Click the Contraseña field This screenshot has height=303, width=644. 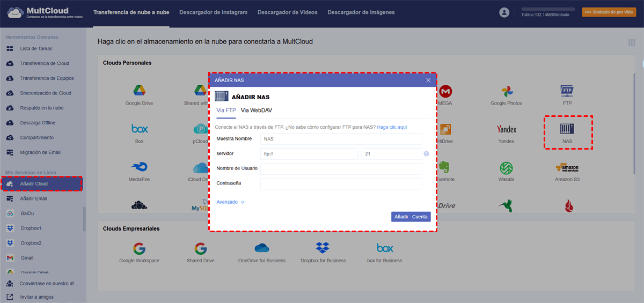click(341, 184)
